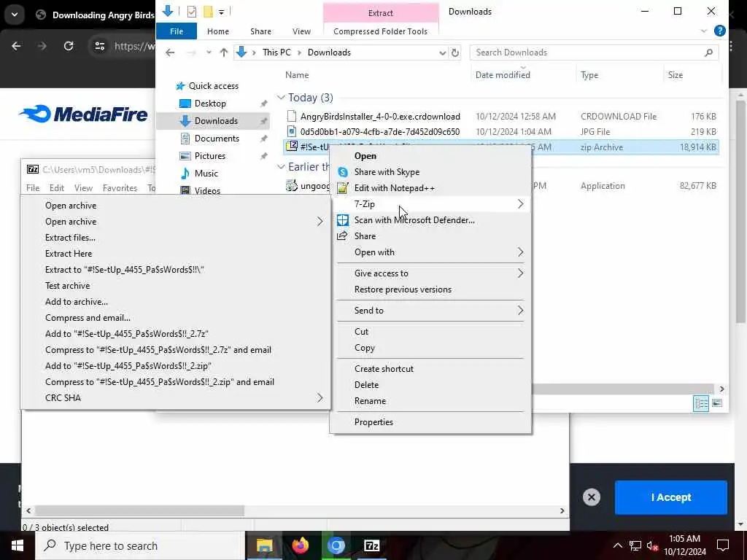This screenshot has height=560, width=747.
Task: Choose Rename in context menu
Action: (370, 401)
